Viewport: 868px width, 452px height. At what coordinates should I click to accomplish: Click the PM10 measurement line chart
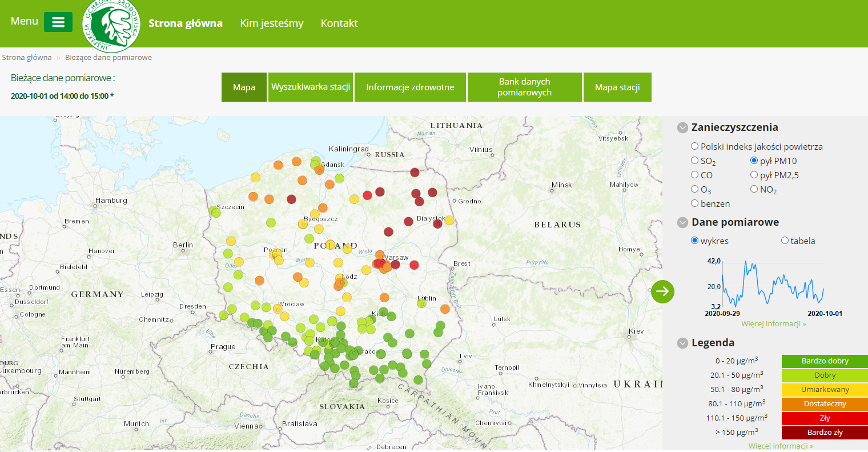(x=773, y=283)
